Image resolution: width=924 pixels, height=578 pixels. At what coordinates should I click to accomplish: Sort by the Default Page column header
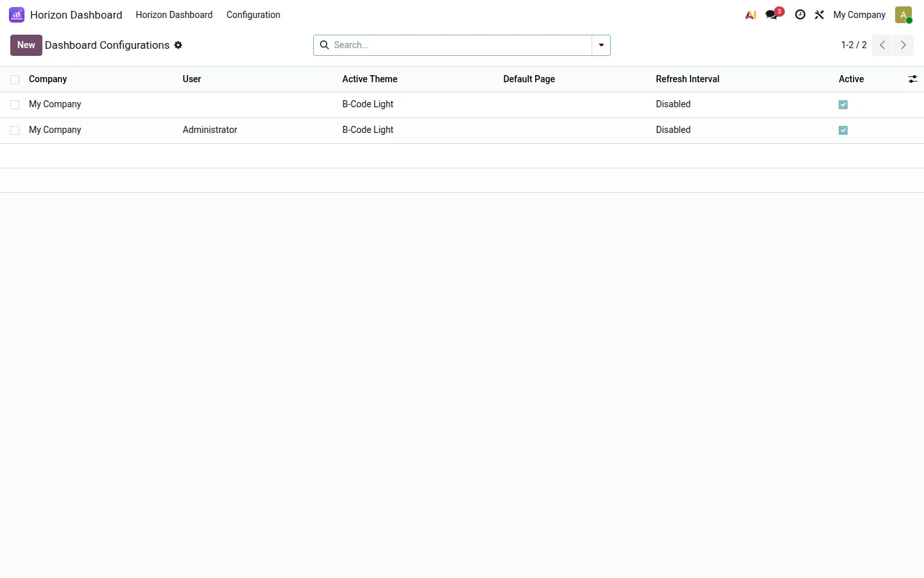click(x=529, y=79)
